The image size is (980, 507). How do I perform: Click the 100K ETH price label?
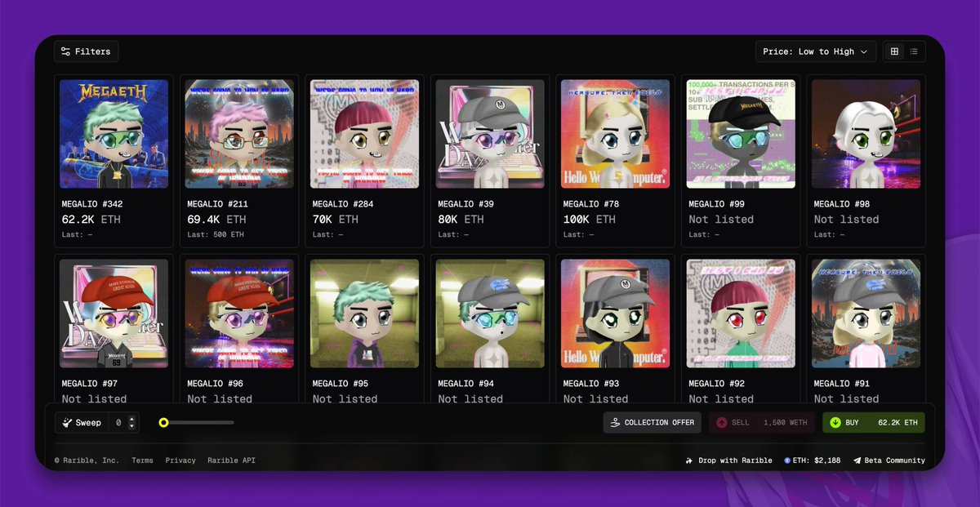590,220
